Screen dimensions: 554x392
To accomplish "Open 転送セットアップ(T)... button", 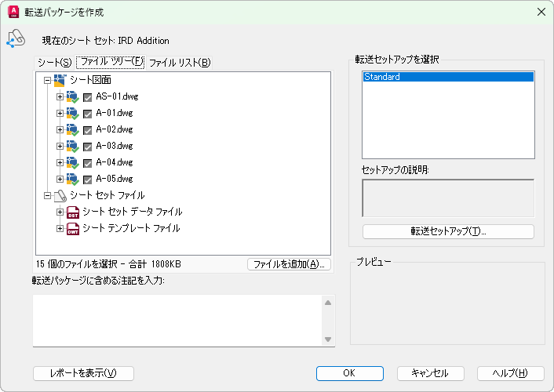I will (x=448, y=232).
